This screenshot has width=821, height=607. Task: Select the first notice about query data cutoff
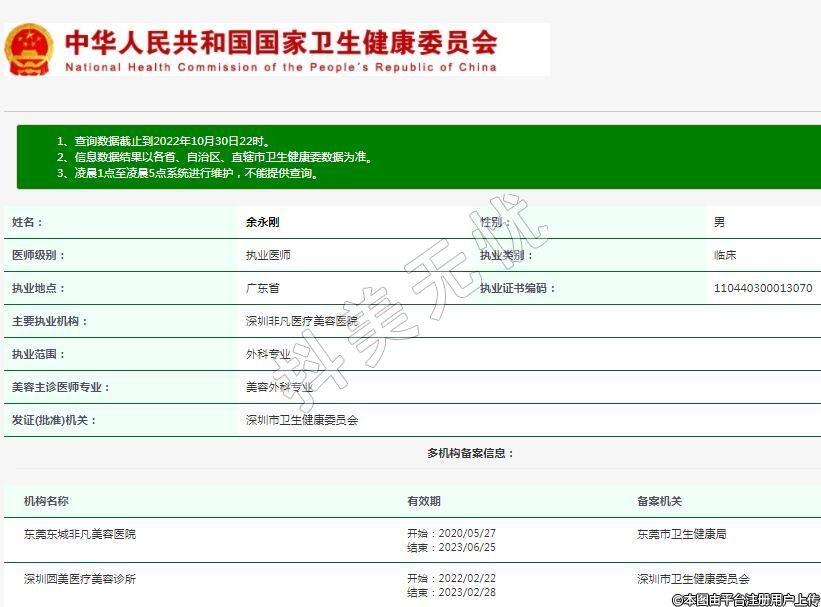[x=163, y=142]
